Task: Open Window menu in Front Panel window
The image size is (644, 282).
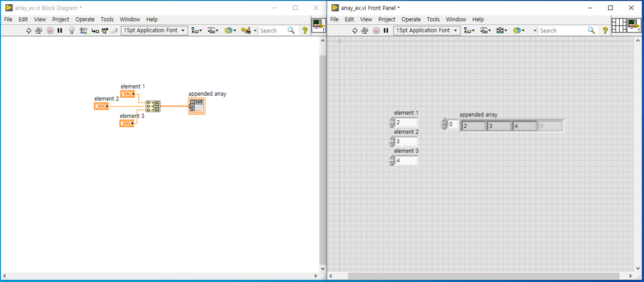Action: pyautogui.click(x=456, y=20)
